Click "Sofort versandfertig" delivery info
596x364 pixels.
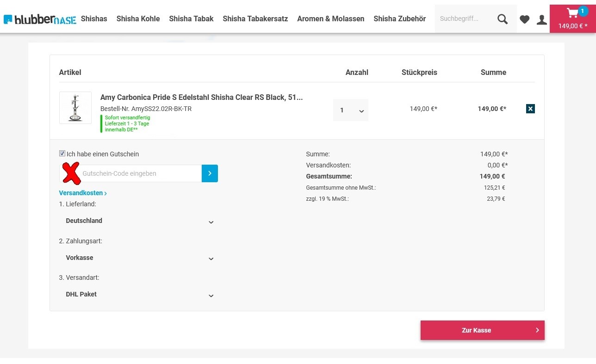[x=127, y=117]
